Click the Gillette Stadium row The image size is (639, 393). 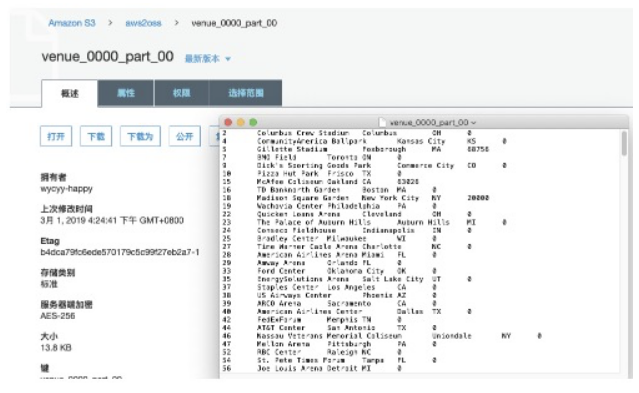[355, 149]
